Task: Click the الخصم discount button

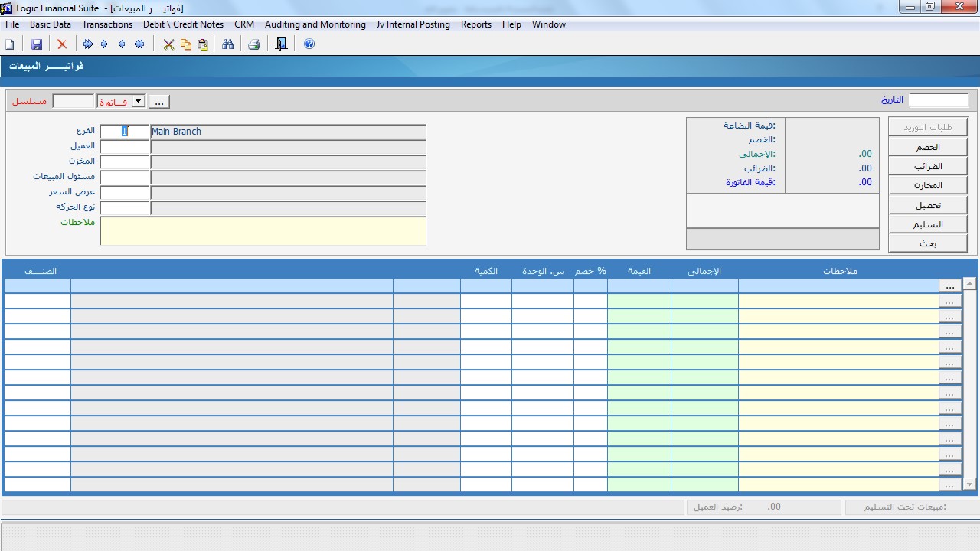Action: point(928,147)
